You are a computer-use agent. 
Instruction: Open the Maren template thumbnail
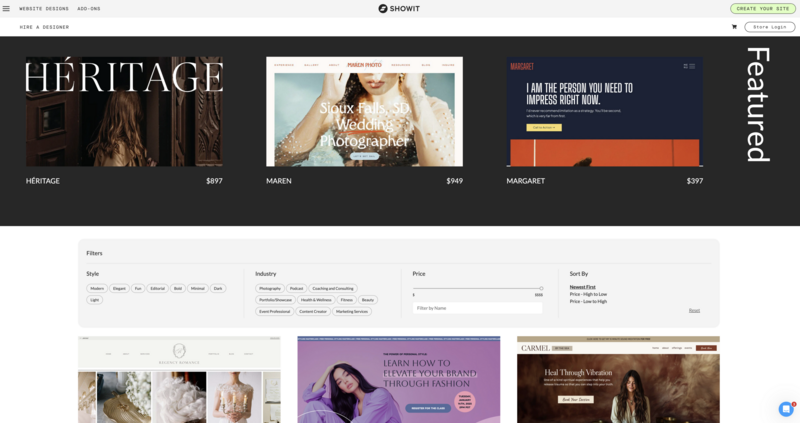[x=364, y=111]
